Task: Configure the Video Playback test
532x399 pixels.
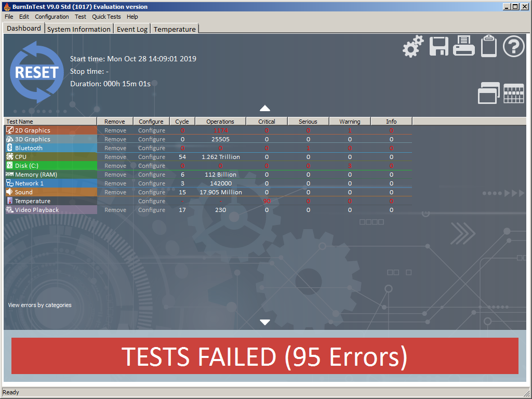Action: (x=152, y=210)
